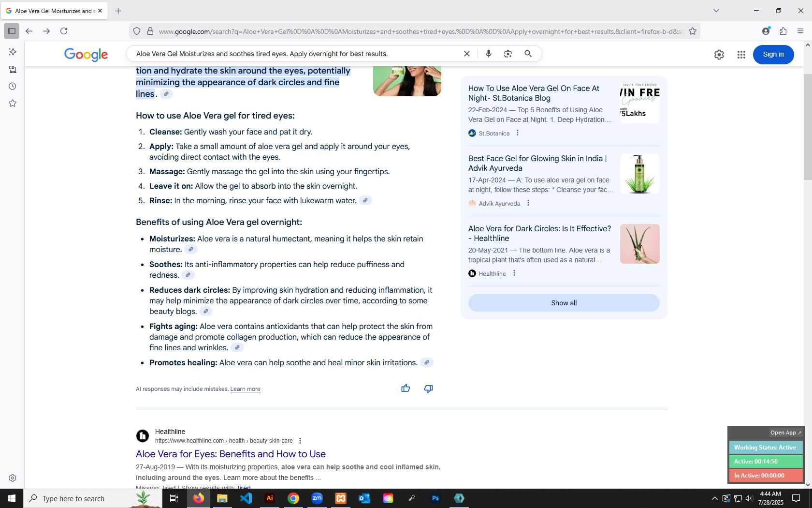Open the Learn more link

(245, 389)
